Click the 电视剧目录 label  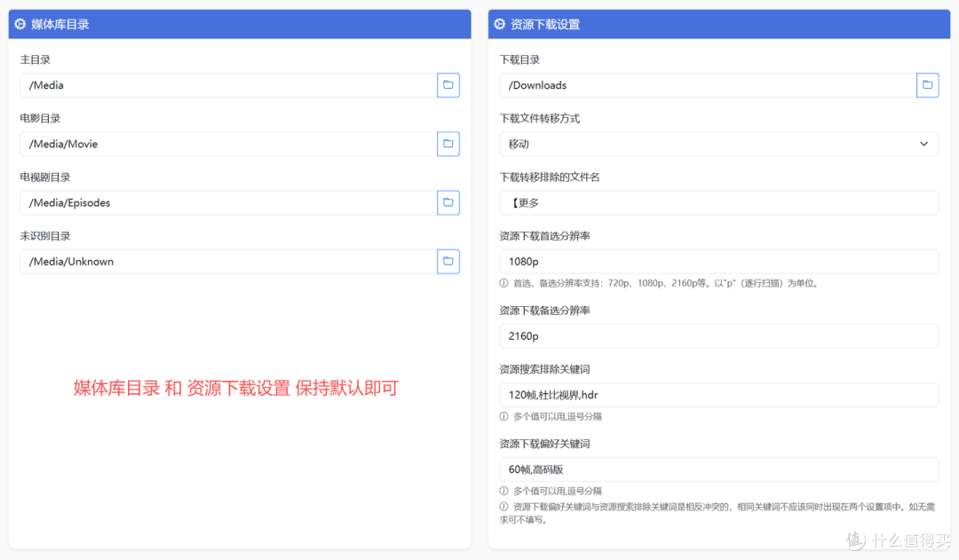(x=45, y=177)
